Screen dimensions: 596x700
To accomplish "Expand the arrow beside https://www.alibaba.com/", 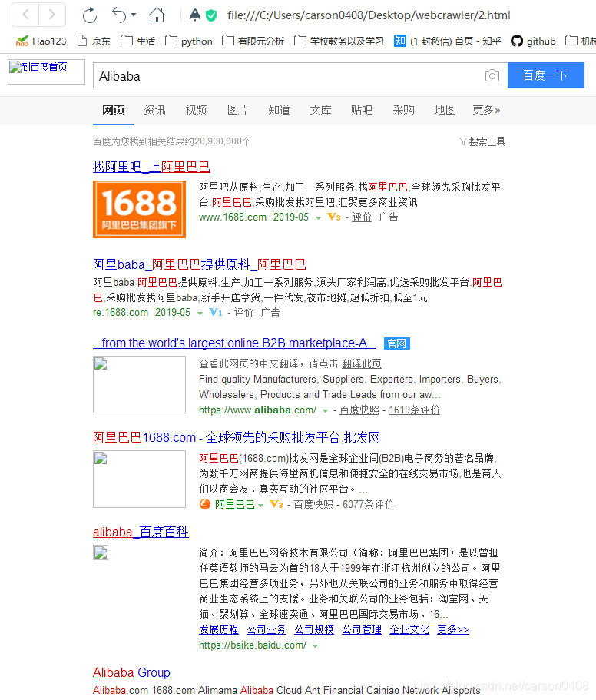I will click(325, 411).
